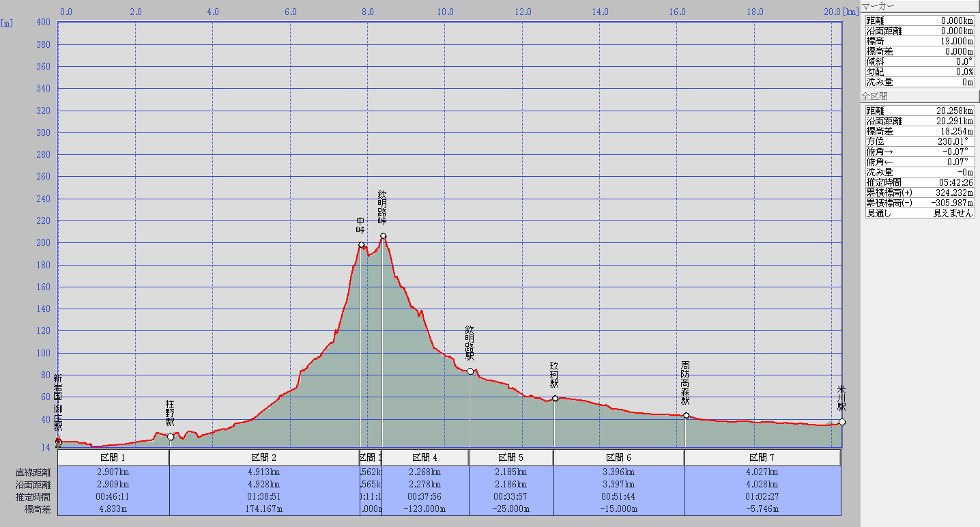Select the 区間 4 section header
The image size is (980, 527).
click(425, 457)
